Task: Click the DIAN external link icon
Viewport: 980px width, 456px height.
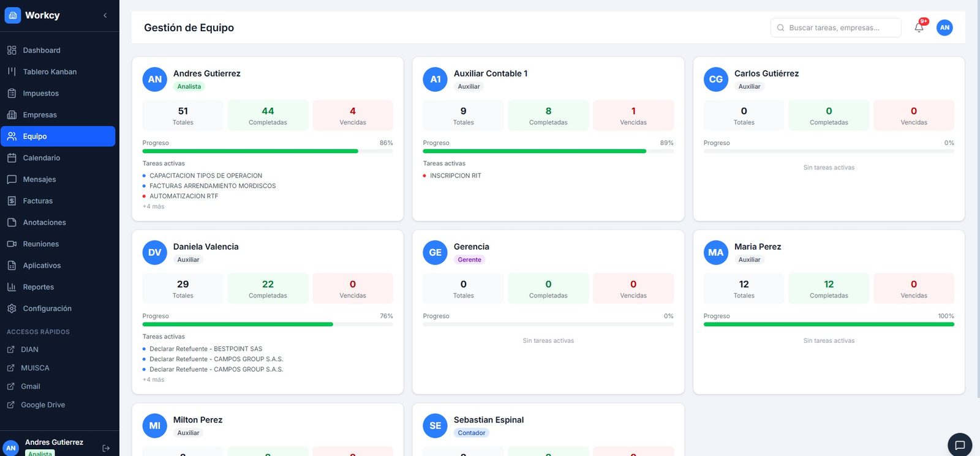Action: tap(10, 349)
